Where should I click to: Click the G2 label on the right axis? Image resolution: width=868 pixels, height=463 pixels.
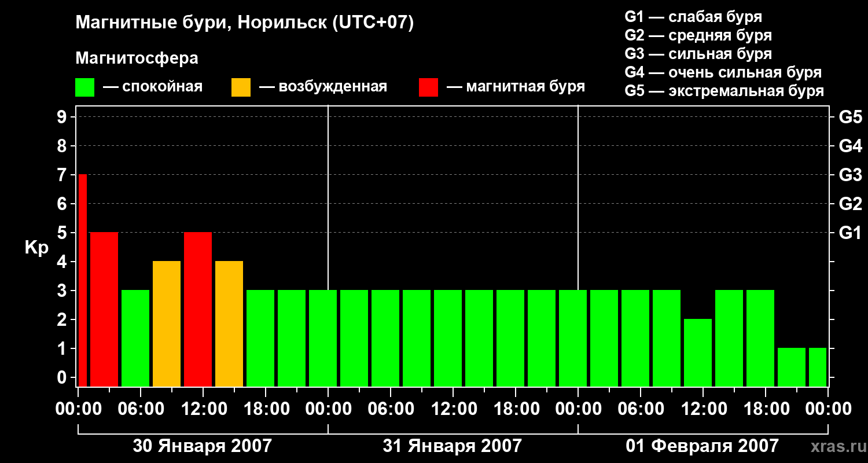(850, 204)
